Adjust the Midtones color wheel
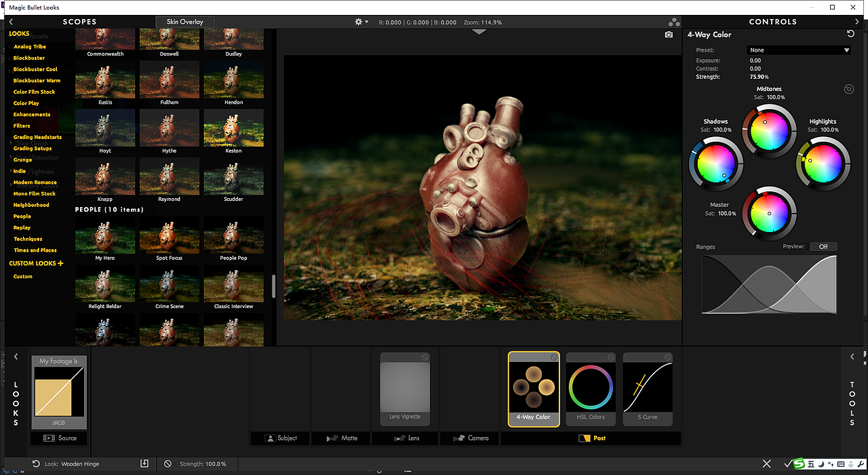This screenshot has height=475, width=868. (768, 131)
